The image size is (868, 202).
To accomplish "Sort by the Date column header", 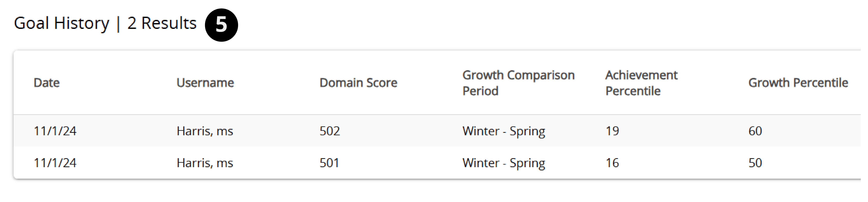I will tap(46, 83).
